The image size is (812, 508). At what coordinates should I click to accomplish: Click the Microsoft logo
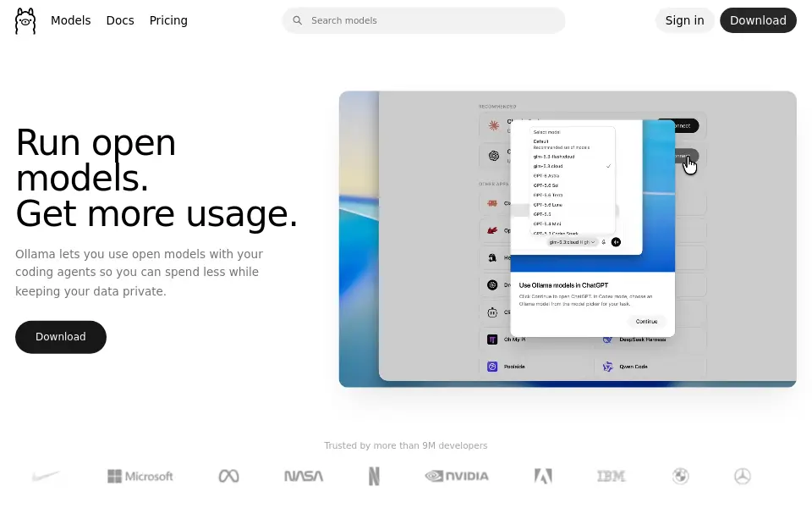[x=140, y=476]
